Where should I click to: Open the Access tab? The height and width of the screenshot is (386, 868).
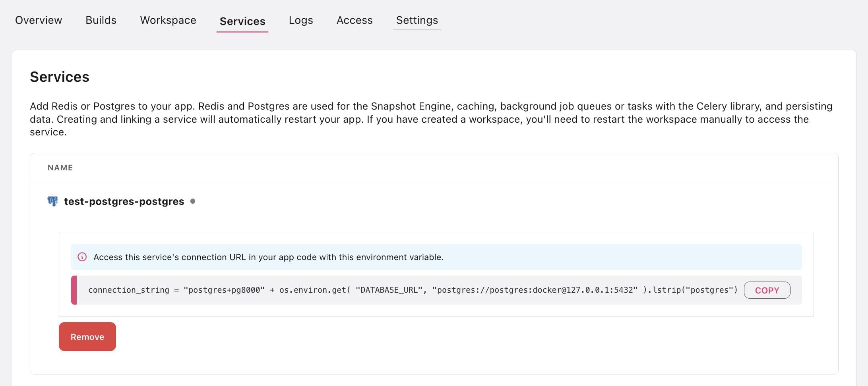pyautogui.click(x=355, y=20)
